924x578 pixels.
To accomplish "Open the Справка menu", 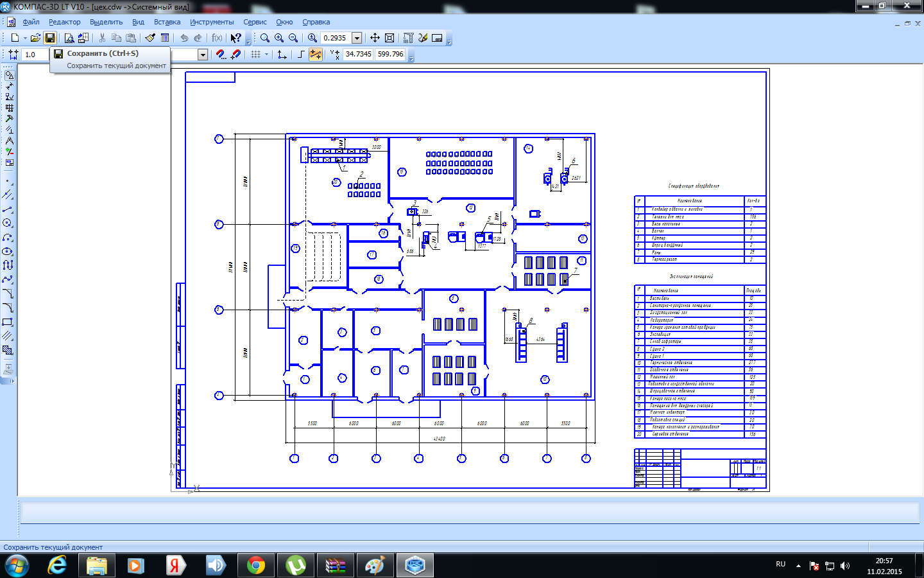I will pos(316,22).
